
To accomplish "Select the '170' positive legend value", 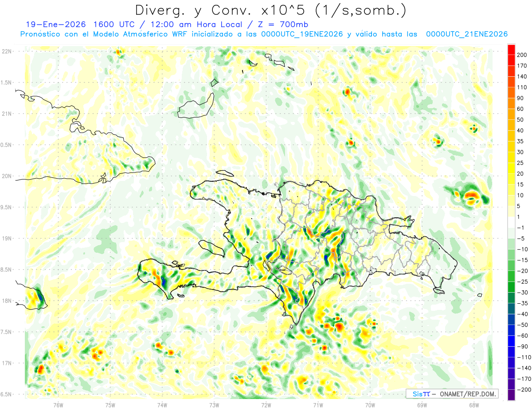I will click(x=522, y=66).
